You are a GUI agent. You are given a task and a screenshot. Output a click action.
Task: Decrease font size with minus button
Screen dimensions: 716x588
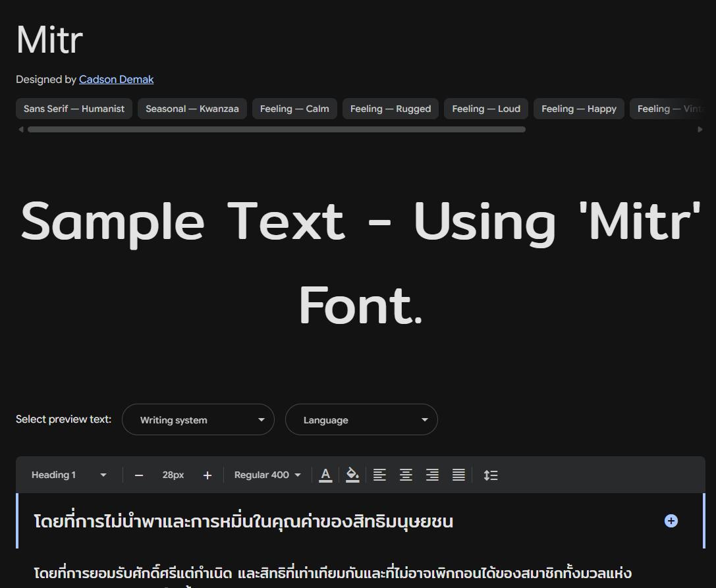click(x=139, y=475)
